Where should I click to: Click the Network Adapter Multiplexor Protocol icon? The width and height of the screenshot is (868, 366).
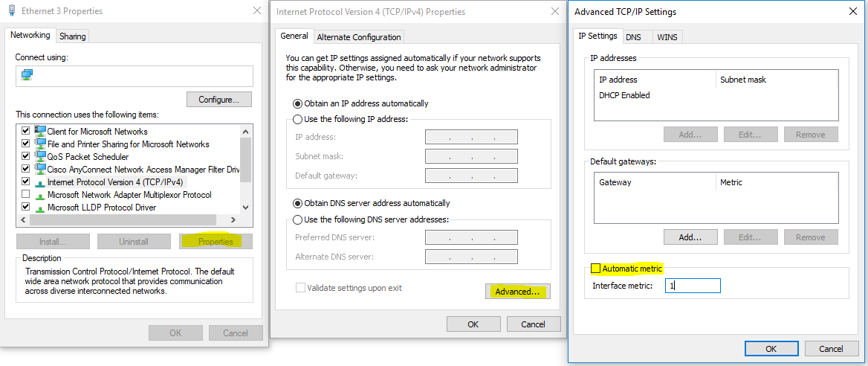pyautogui.click(x=39, y=195)
